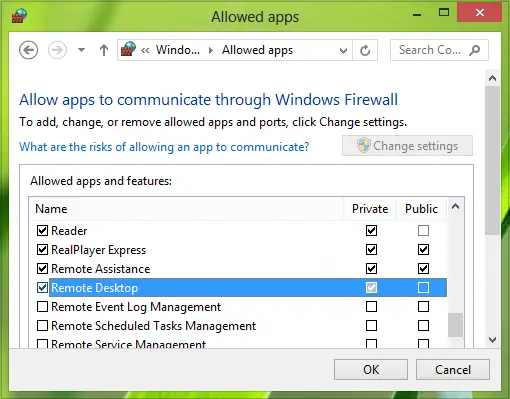Viewport: 510px width, 399px height.
Task: Click the Back navigation arrow
Action: [28, 50]
